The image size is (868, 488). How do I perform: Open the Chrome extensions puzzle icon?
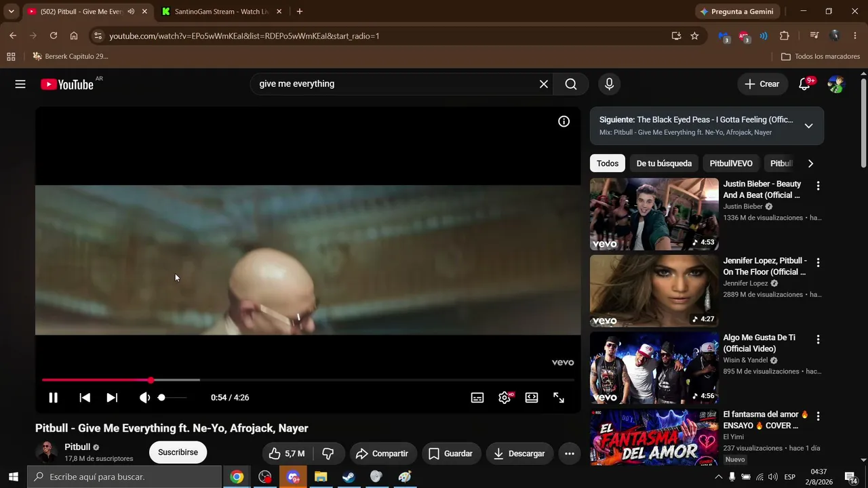785,36
